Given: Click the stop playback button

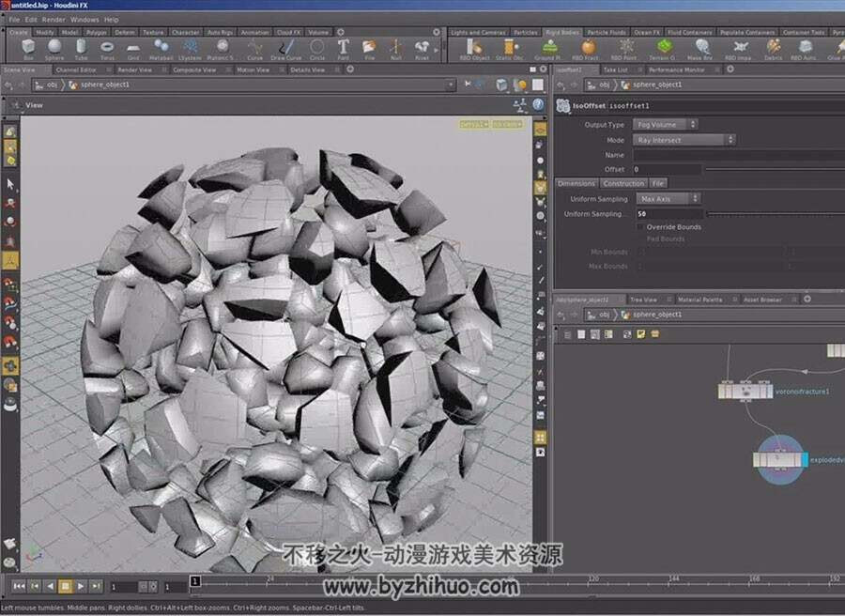Looking at the screenshot, I should (65, 586).
